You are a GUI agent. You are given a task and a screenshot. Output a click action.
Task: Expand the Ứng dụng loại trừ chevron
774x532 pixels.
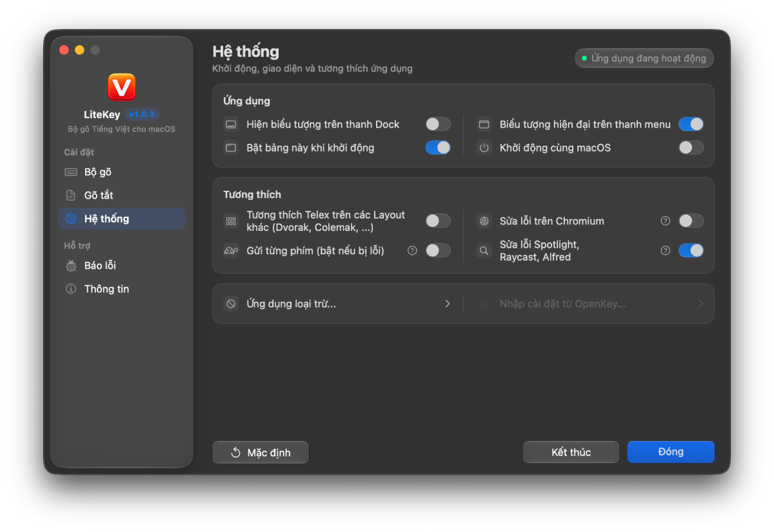(x=448, y=304)
